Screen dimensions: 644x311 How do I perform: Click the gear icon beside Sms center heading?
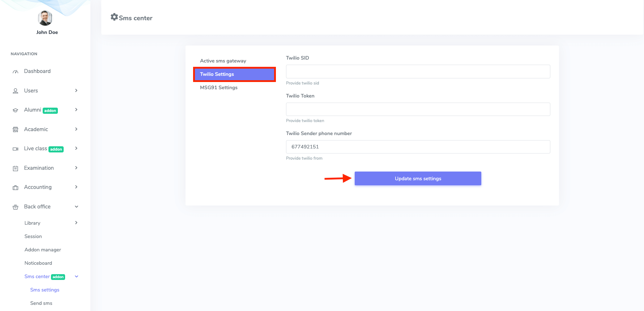[x=114, y=17]
